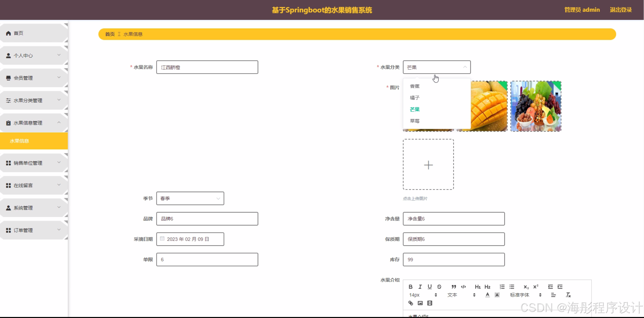Click the ordered list icon
Screen dimensions: 644x318
502,287
